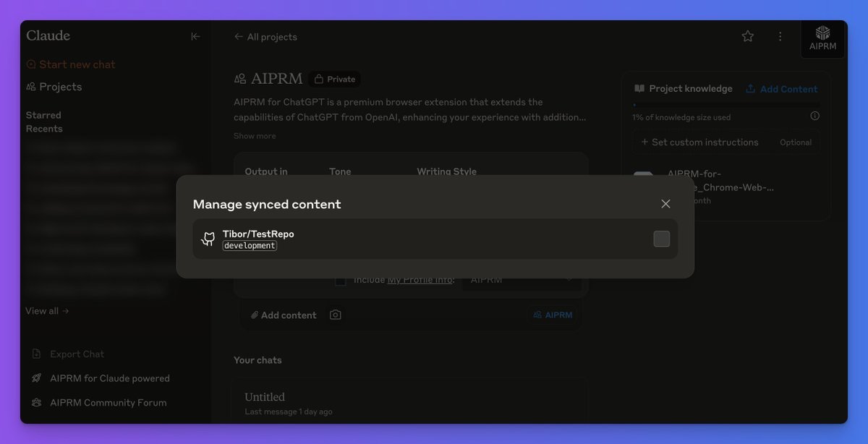Close the Manage synced content dialog

coord(665,204)
